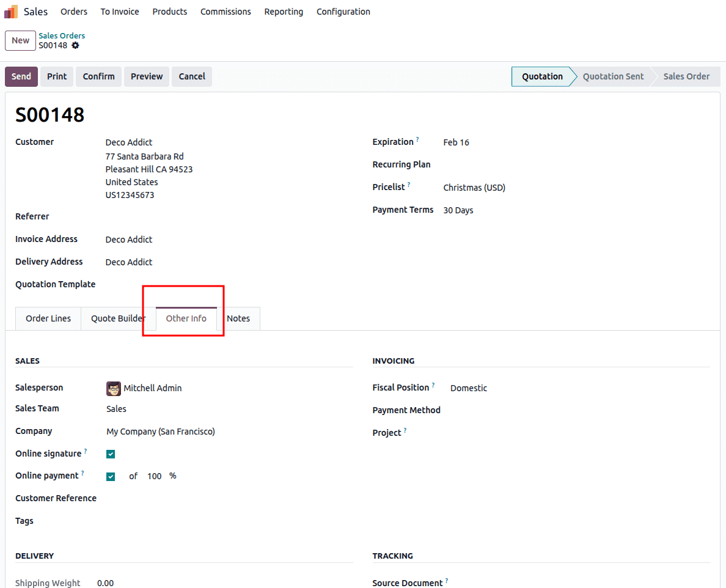Click the help icon beside Online signature
This screenshot has width=726, height=588.
pos(86,450)
